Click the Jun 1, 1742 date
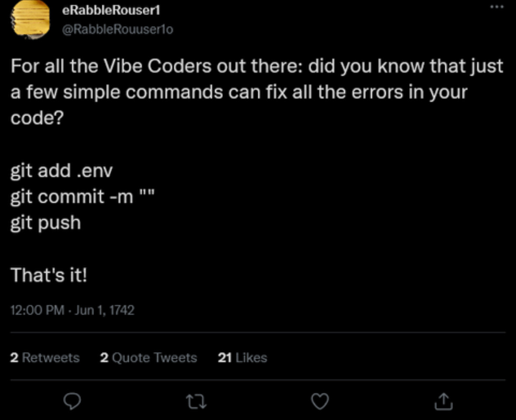Screen dimensions: 516x420 click(x=105, y=311)
